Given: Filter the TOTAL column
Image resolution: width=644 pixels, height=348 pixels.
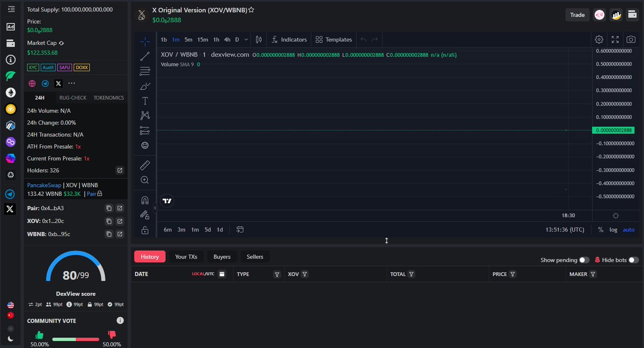Looking at the screenshot, I should coord(411,274).
